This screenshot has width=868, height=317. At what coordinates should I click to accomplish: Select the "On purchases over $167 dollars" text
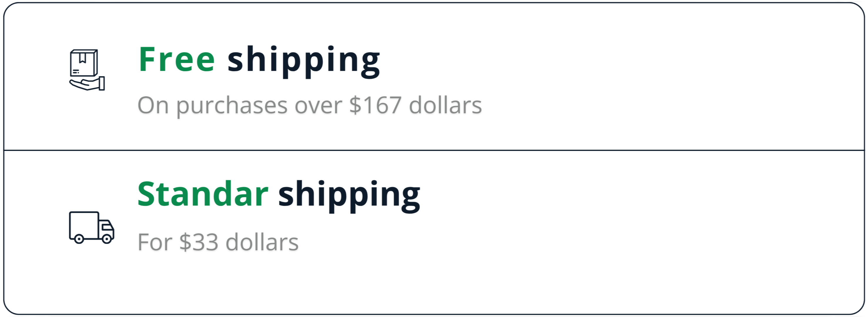[x=309, y=105]
